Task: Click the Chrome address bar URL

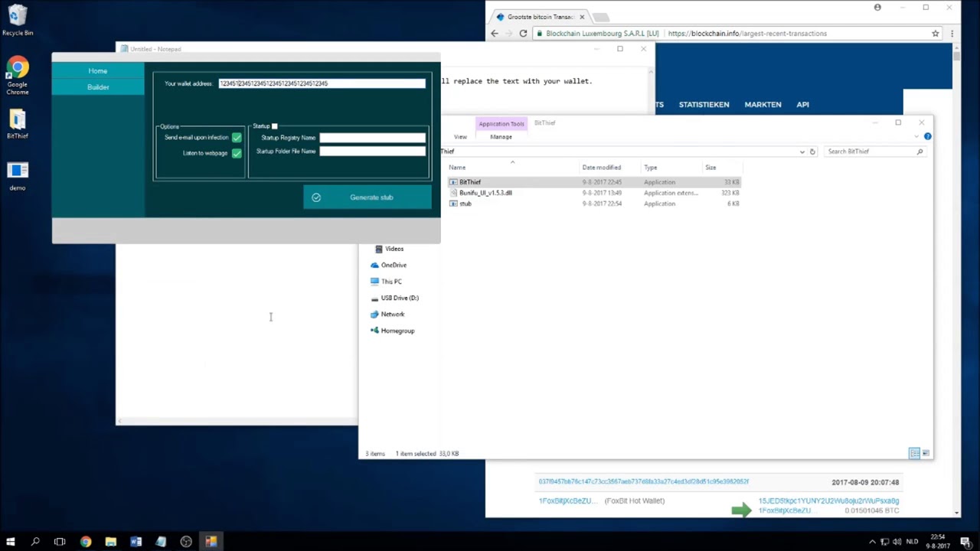Action: tap(747, 34)
